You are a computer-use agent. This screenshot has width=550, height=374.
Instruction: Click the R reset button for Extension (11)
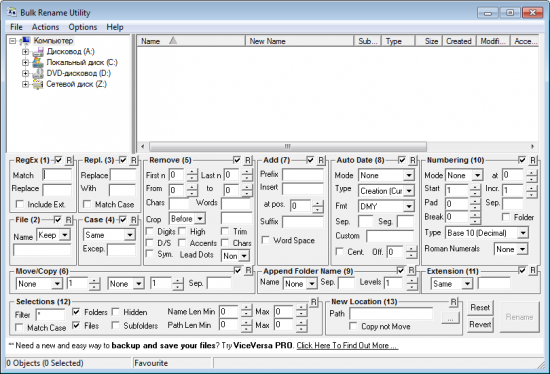(x=533, y=271)
